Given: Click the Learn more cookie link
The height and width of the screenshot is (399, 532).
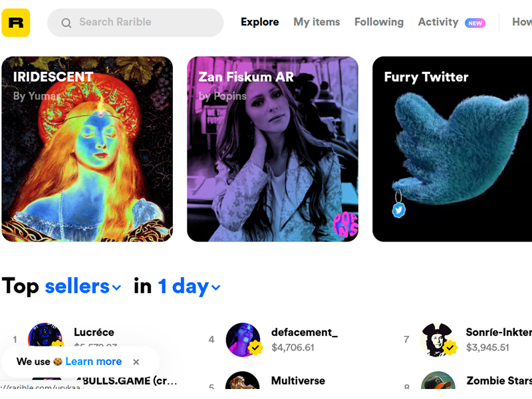Looking at the screenshot, I should (x=93, y=362).
